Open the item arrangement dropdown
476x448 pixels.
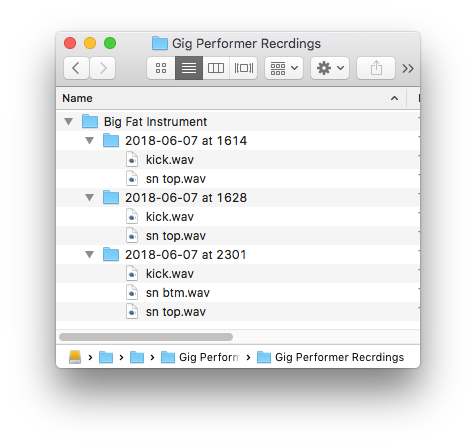pos(284,68)
